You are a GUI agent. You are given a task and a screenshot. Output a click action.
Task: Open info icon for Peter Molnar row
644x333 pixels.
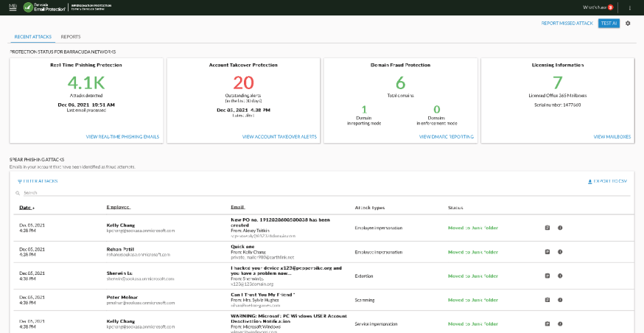560,300
